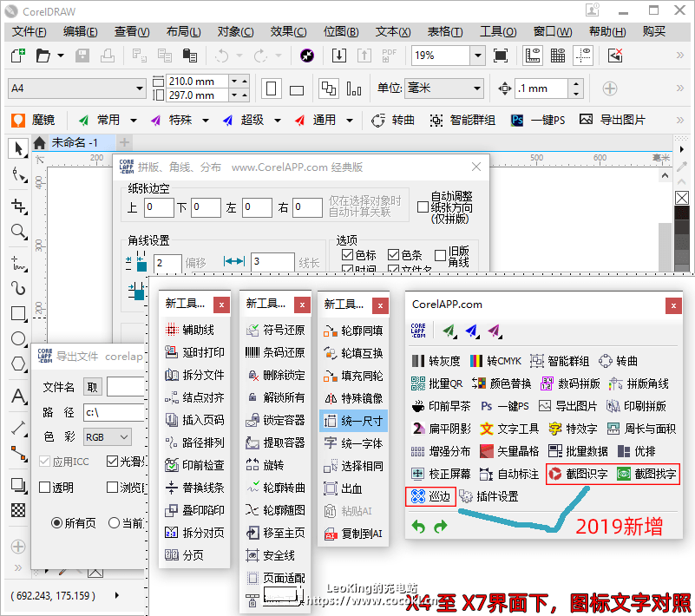The width and height of the screenshot is (695, 616).
Task: Click 转CMYK in CorelAPP.com panel
Action: [495, 361]
